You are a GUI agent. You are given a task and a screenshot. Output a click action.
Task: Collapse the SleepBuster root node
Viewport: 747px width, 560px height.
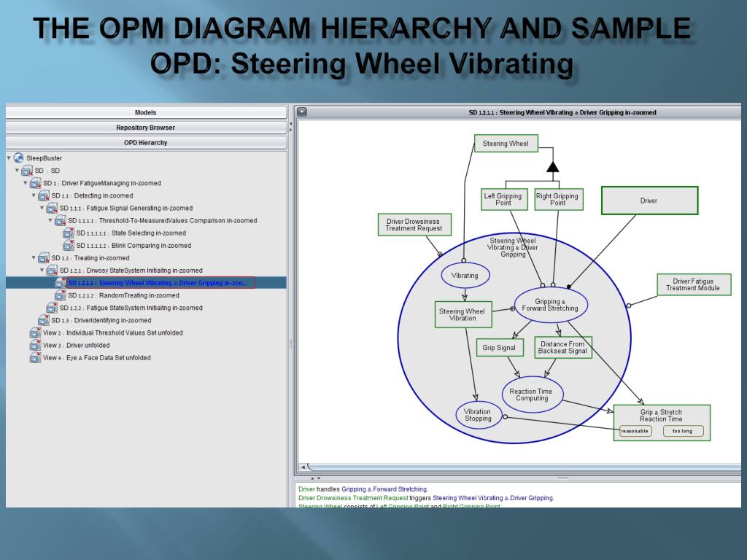pos(9,157)
